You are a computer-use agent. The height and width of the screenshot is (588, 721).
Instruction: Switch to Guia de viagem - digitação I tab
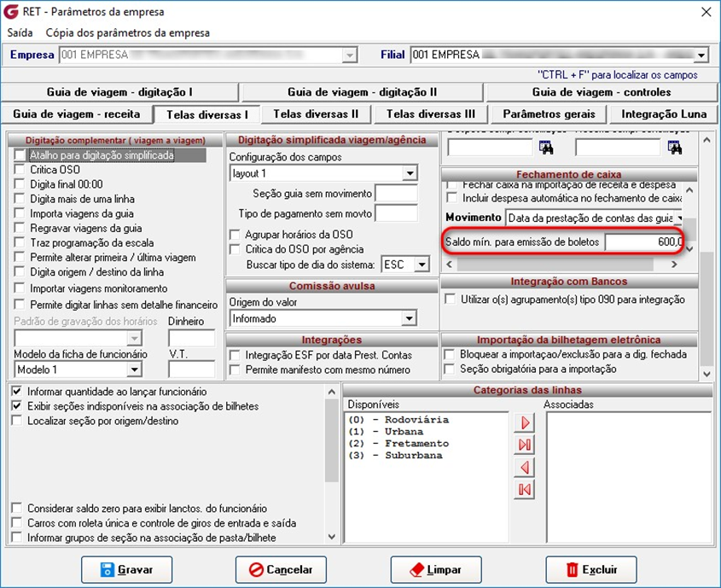coord(119,92)
